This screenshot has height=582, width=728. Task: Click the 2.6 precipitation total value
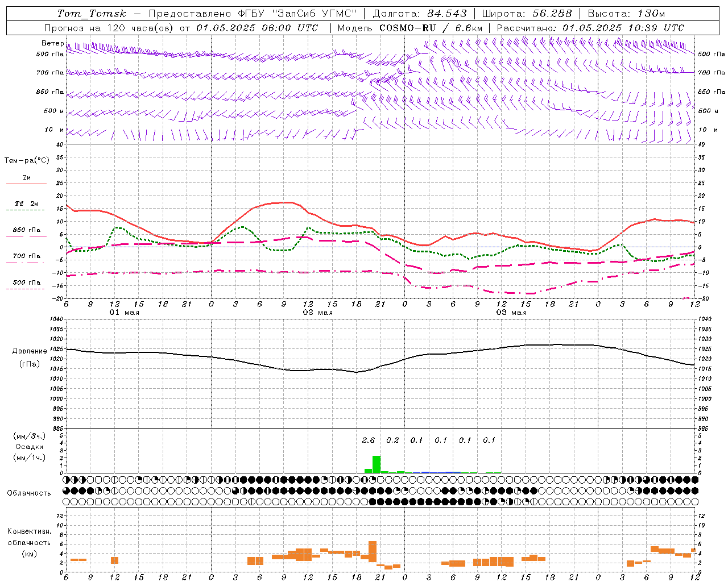369,440
